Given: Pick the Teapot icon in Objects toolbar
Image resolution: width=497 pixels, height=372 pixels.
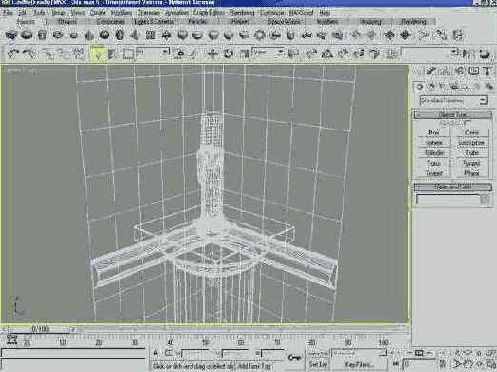Looking at the screenshot, I should (x=74, y=35).
